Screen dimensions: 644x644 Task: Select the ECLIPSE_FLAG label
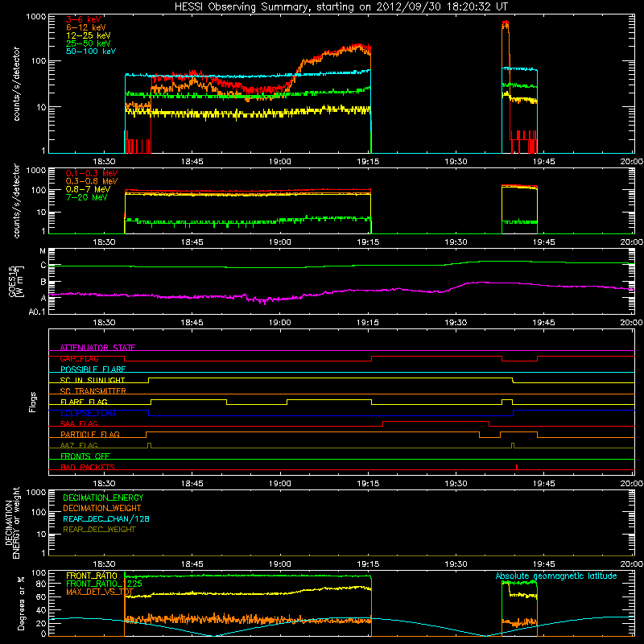(x=88, y=413)
